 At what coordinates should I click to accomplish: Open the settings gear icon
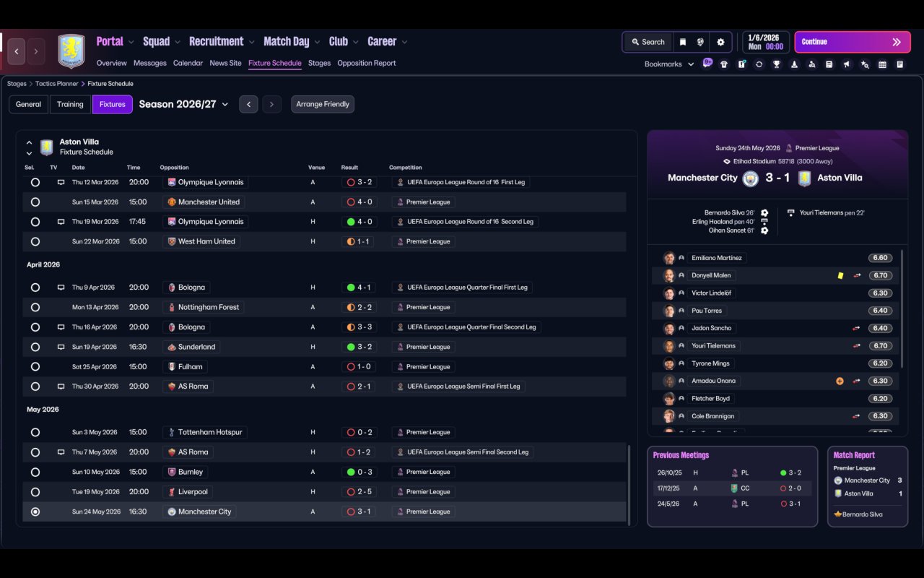click(720, 42)
